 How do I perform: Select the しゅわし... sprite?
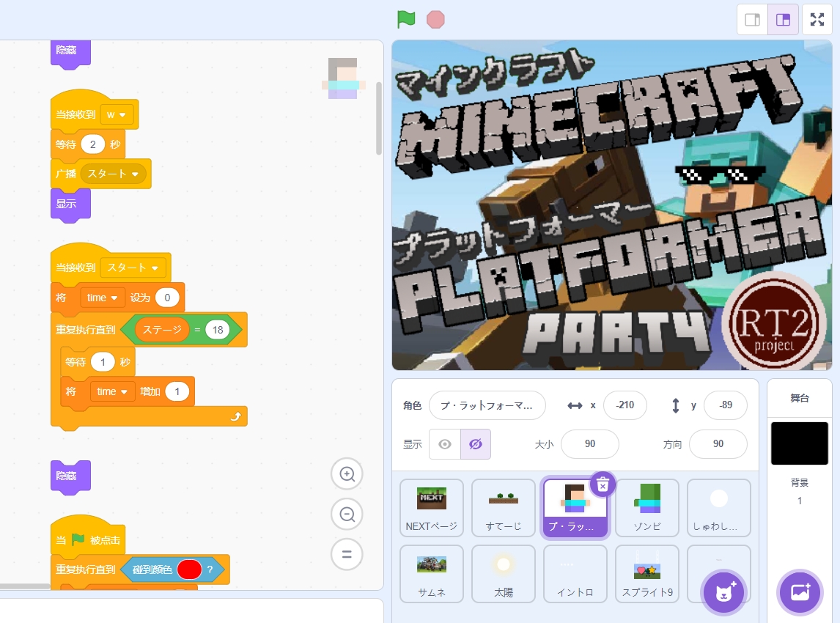tap(719, 508)
